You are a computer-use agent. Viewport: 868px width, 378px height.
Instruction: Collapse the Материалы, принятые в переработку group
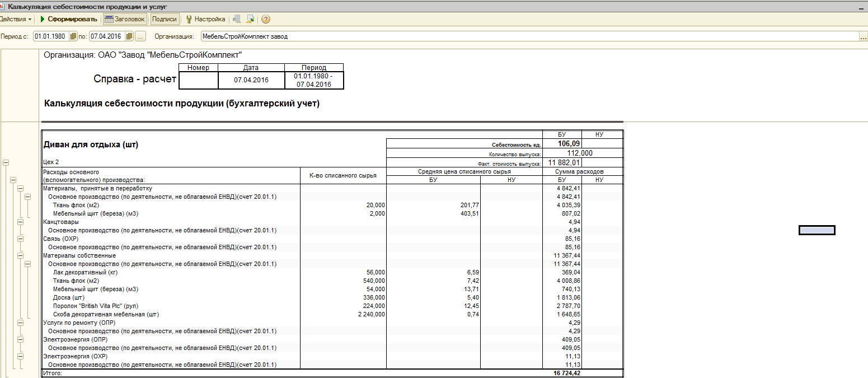coord(21,189)
